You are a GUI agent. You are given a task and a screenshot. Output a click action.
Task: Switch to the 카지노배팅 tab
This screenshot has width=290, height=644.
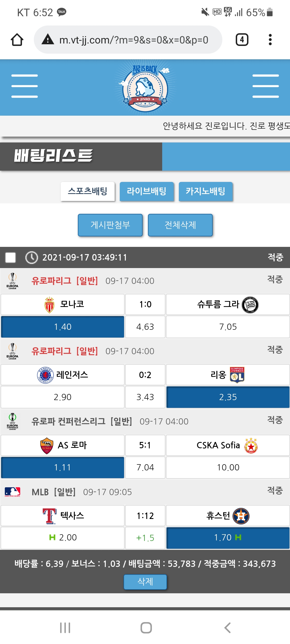coord(206,191)
